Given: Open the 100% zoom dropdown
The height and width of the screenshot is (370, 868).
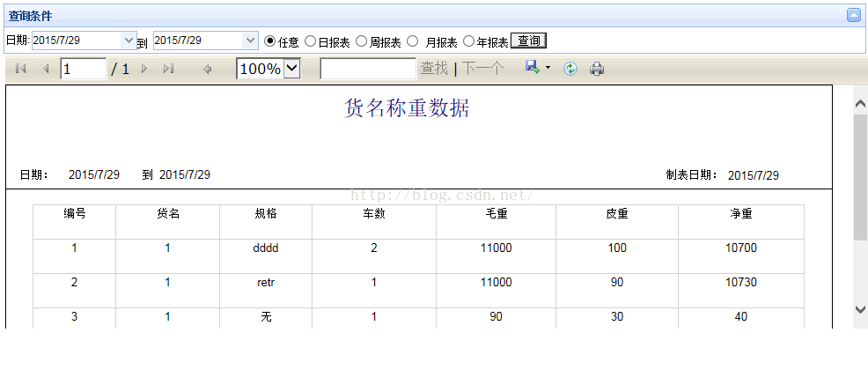Looking at the screenshot, I should pyautogui.click(x=291, y=69).
